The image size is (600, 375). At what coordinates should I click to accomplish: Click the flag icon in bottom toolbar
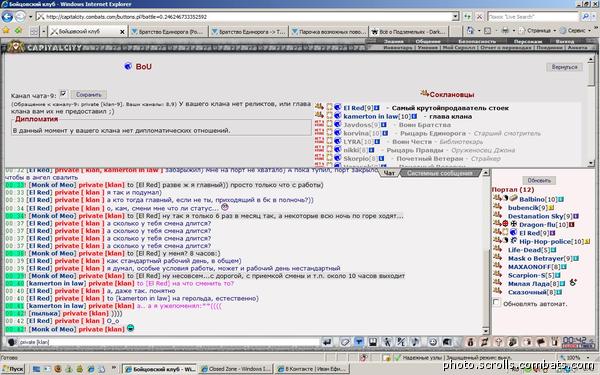click(541, 342)
